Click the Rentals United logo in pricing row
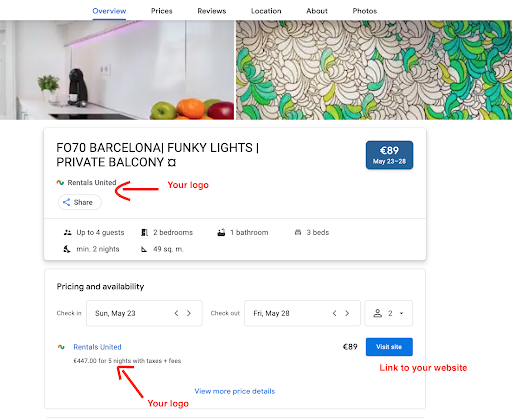512x418 pixels. point(61,347)
